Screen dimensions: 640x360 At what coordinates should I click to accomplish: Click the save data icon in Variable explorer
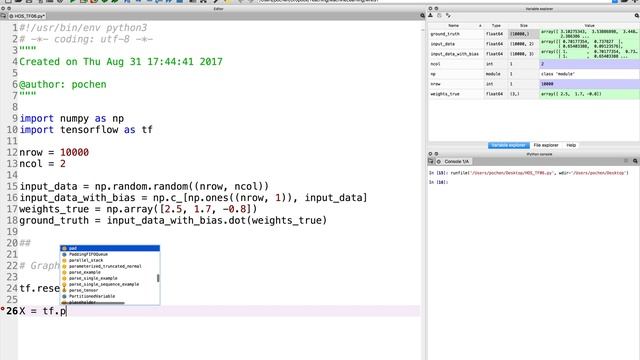click(439, 16)
